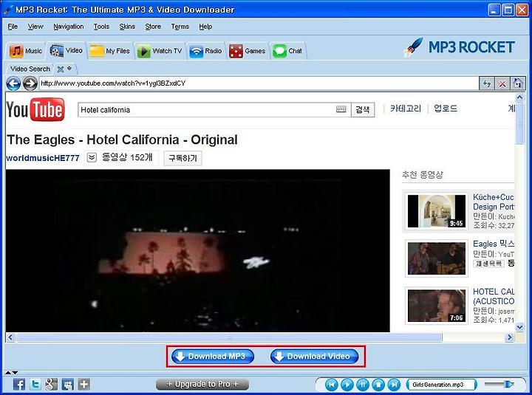Open the My Files tab
This screenshot has height=395, width=532.
coord(110,51)
